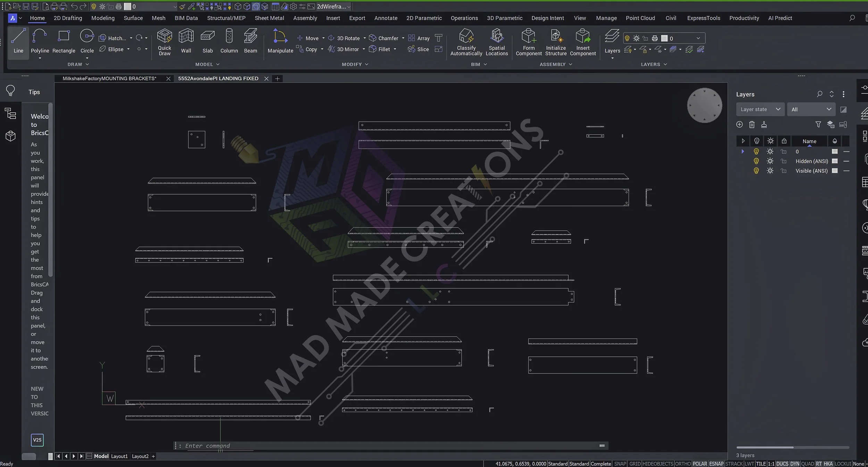Open the Layer state dropdown
The width and height of the screenshot is (868, 467).
coord(760,109)
